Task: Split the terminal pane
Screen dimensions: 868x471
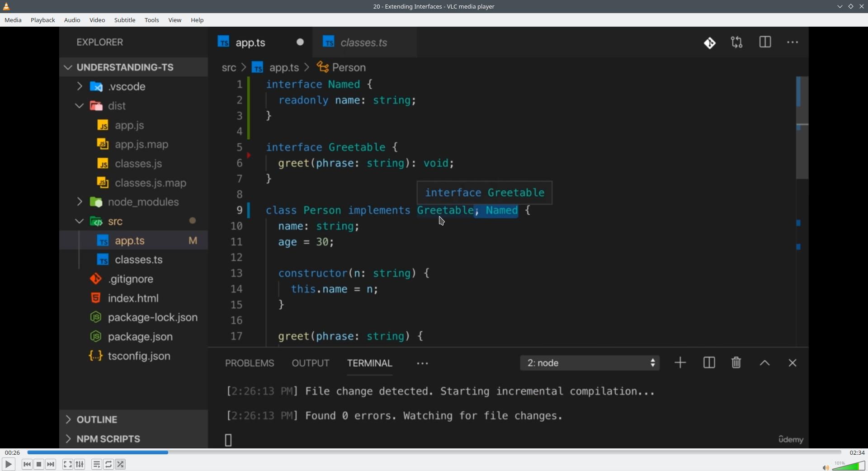Action: 709,363
